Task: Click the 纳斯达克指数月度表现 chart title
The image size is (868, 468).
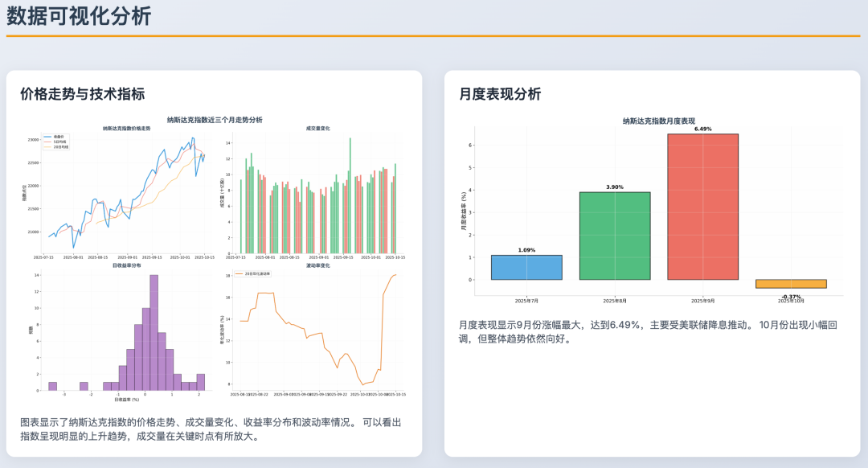Action: [658, 121]
